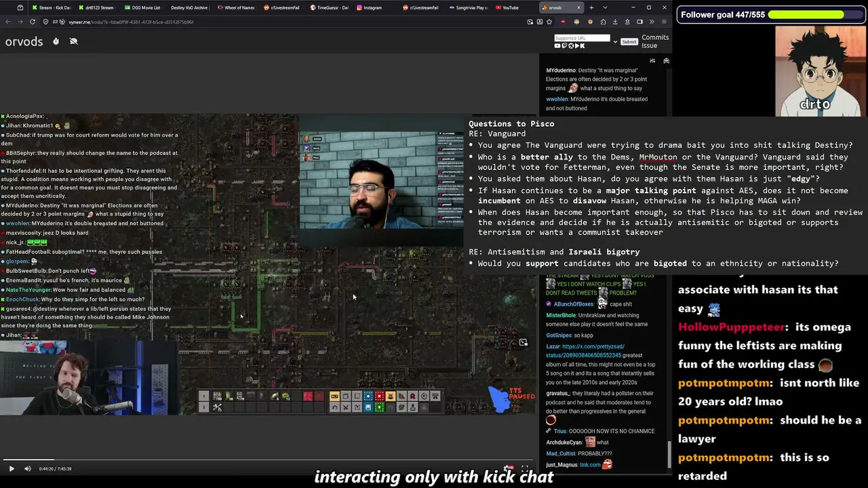Switch to the TimeGuessr tab
868x488 pixels.
pyautogui.click(x=328, y=7)
